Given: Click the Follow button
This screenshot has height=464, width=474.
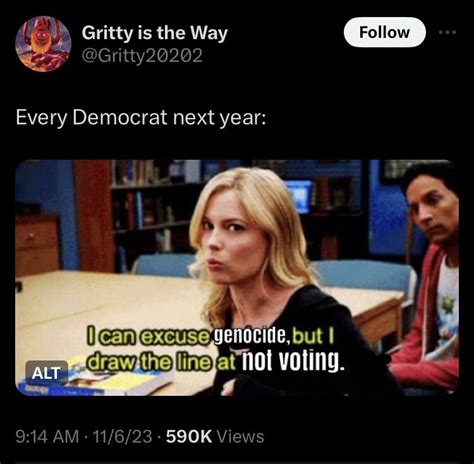Looking at the screenshot, I should click(x=384, y=32).
